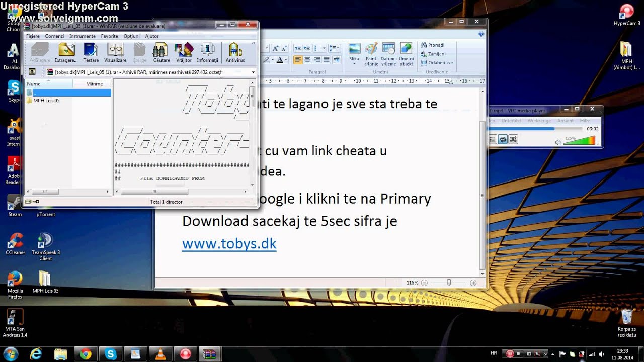Screen dimensions: 644x362
Task: Toggle shuffle in VLC
Action: coord(513,139)
